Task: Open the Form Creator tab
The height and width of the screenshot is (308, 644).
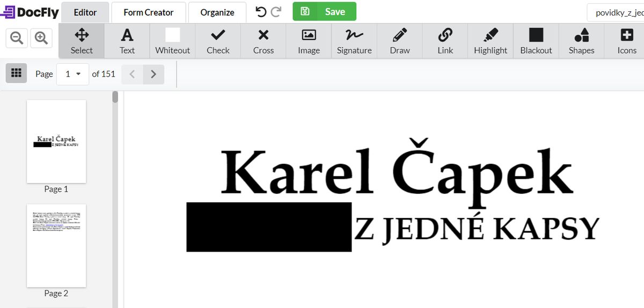Action: pyautogui.click(x=149, y=12)
